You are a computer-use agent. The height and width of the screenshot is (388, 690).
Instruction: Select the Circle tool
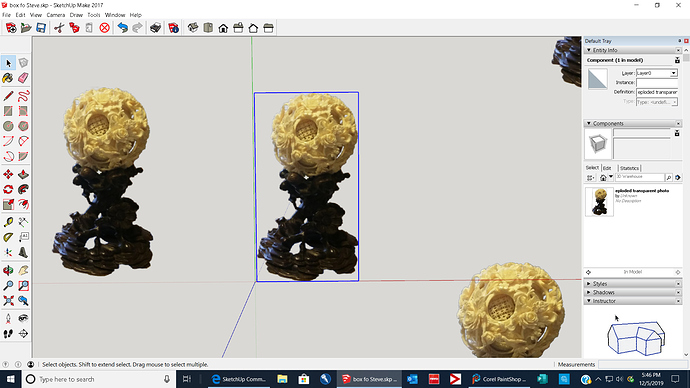(x=8, y=126)
